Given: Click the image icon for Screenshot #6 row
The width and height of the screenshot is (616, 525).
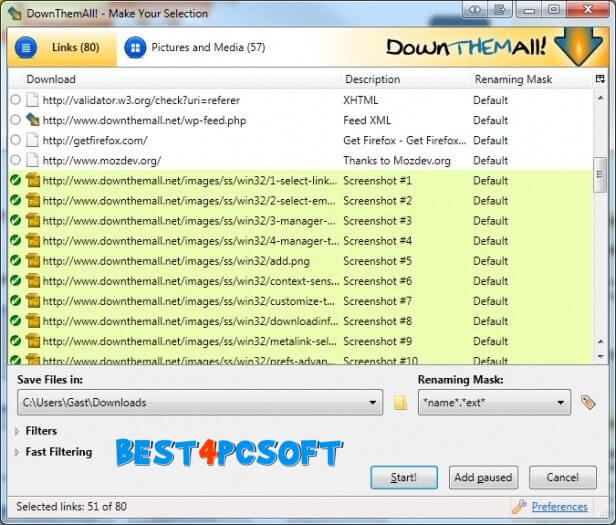Looking at the screenshot, I should [33, 281].
